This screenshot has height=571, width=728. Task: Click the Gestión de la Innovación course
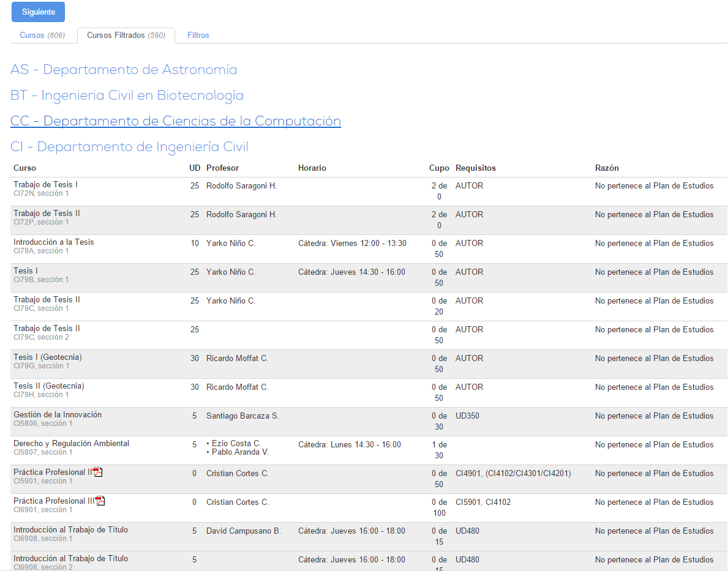58,415
